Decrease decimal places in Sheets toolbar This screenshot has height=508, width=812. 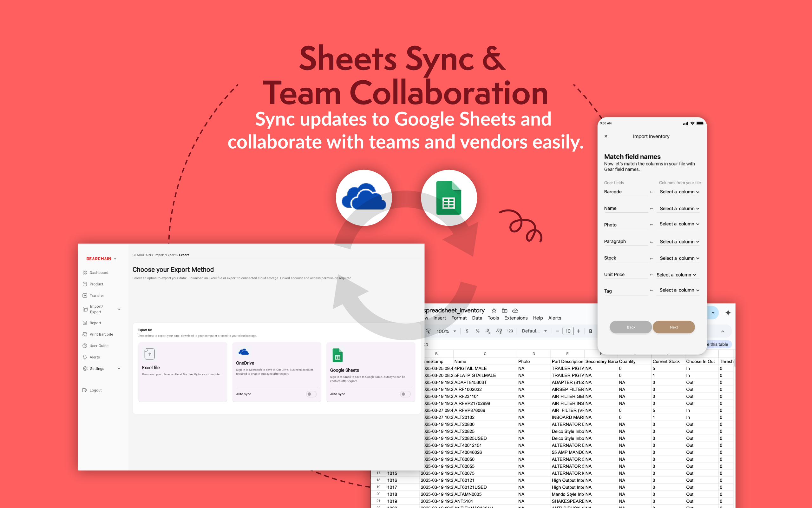click(488, 331)
